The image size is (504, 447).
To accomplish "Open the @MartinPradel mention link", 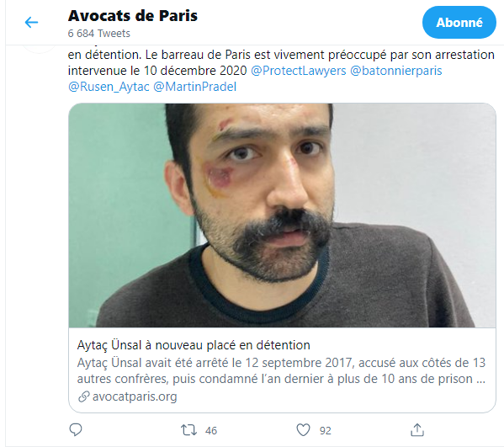I will 195,87.
